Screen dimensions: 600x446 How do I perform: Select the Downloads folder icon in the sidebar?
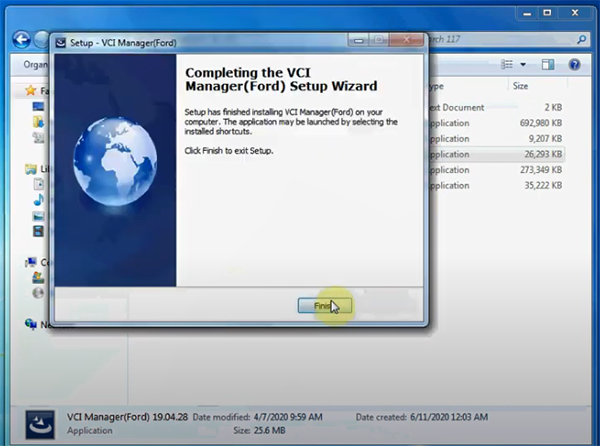coord(38,122)
